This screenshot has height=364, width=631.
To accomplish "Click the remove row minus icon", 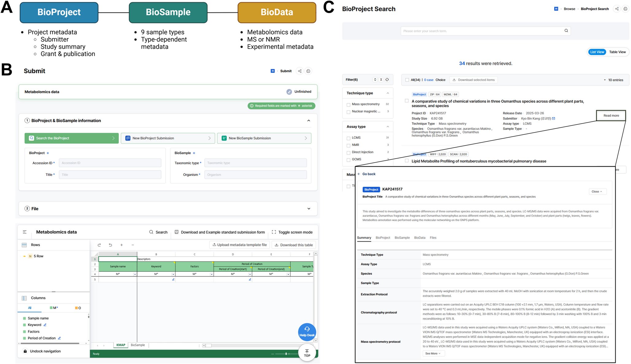I will tap(133, 245).
